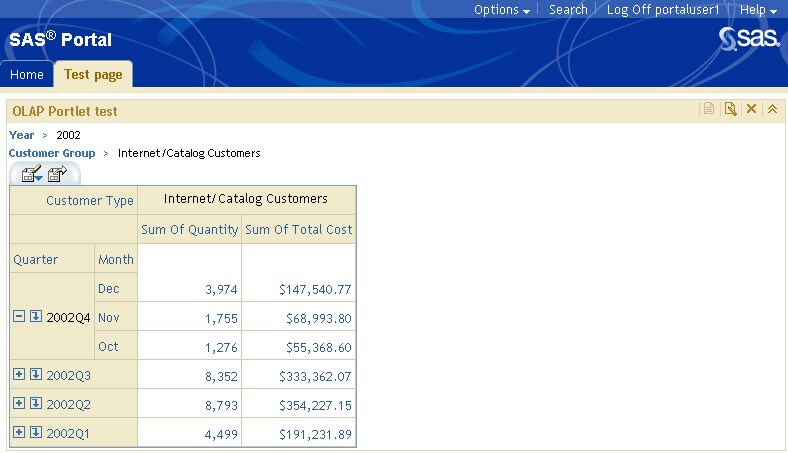
Task: Remove the OLAP Portlet test
Action: (751, 109)
